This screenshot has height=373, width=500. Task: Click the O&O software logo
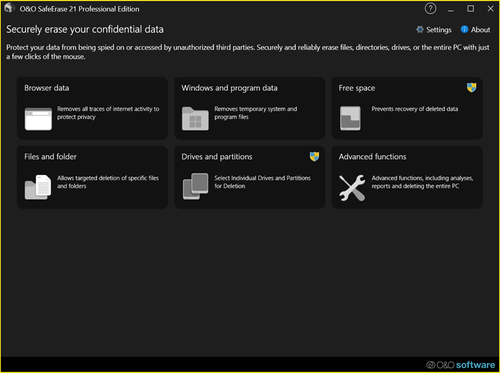click(460, 365)
